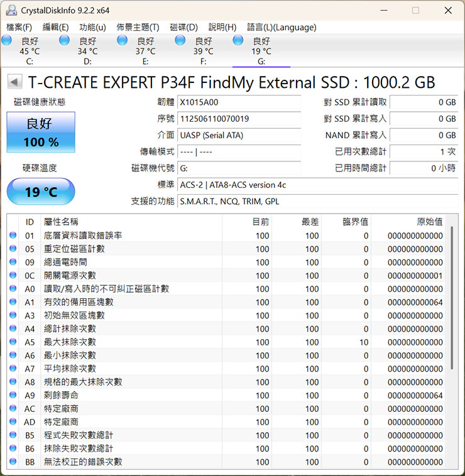This screenshot has width=465, height=476.
Task: Select the 總通電時間 row name
Action: tap(65, 262)
